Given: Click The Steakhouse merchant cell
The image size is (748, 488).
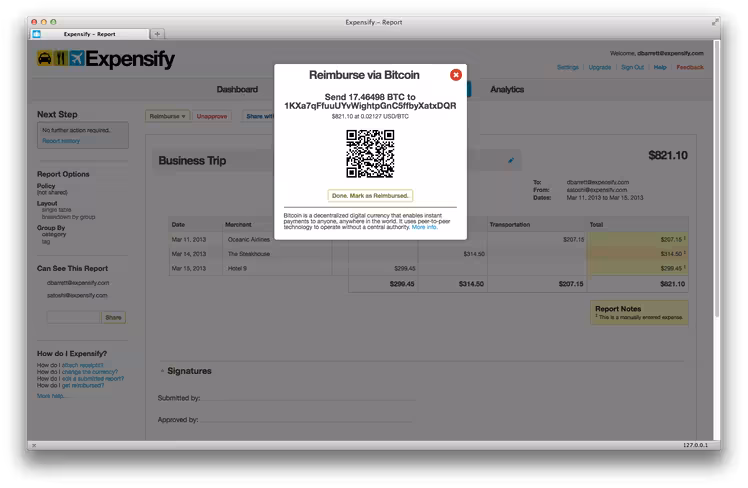Looking at the screenshot, I should [x=249, y=254].
